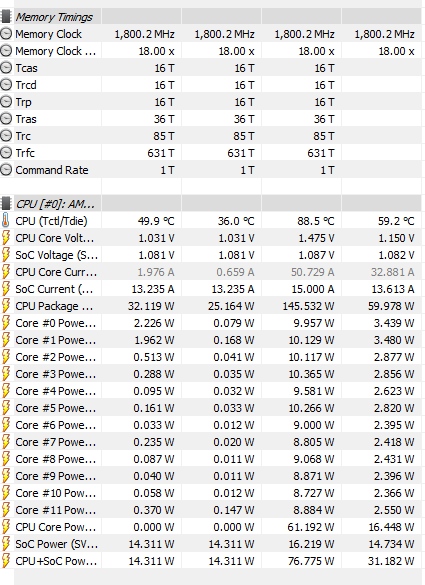
Task: Click the 36.0 °C temperature value
Action: tap(236, 221)
